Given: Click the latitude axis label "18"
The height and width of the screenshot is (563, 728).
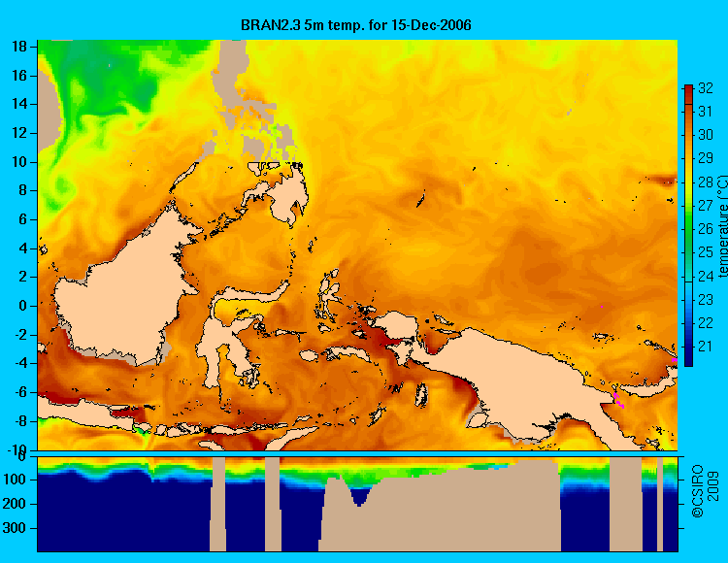Looking at the screenshot, I should [19, 47].
